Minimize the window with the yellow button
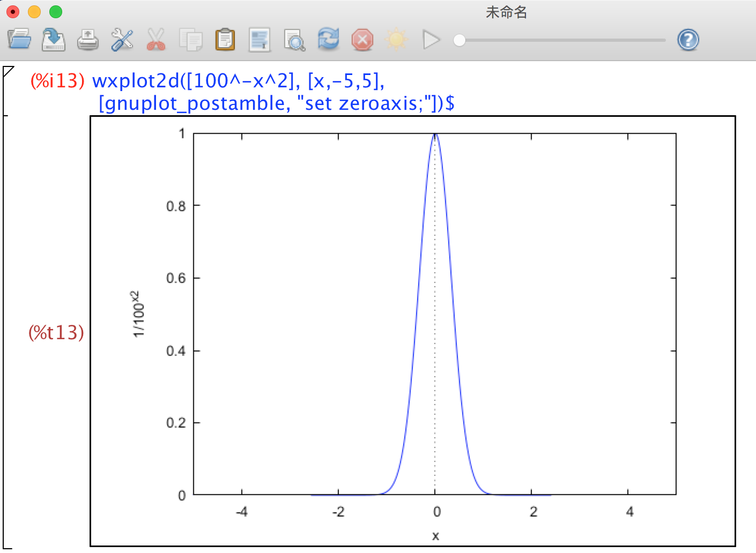 pyautogui.click(x=34, y=12)
